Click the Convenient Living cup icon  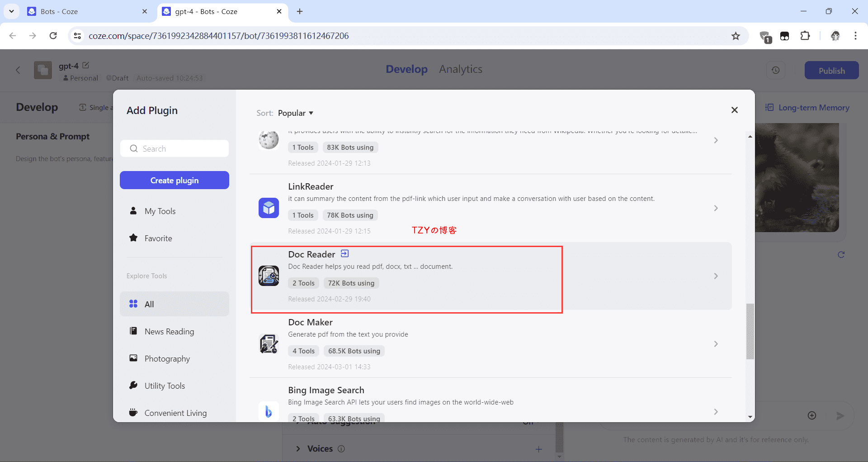point(133,413)
